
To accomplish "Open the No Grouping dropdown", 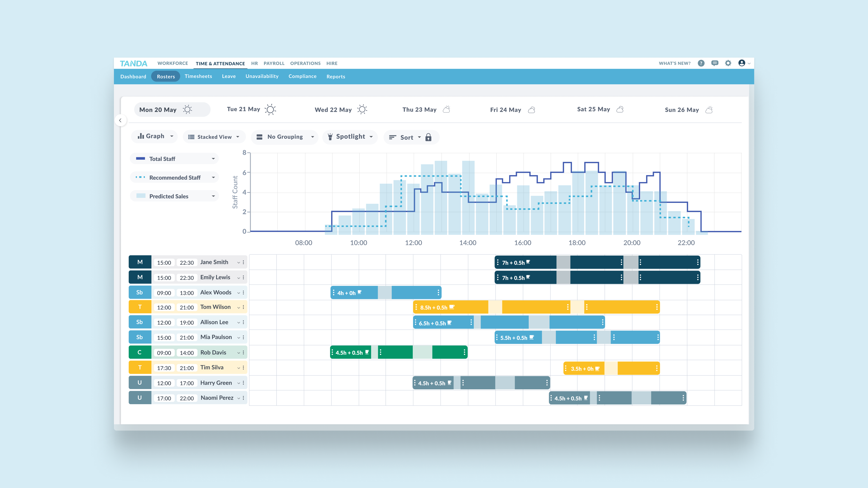I will click(285, 137).
